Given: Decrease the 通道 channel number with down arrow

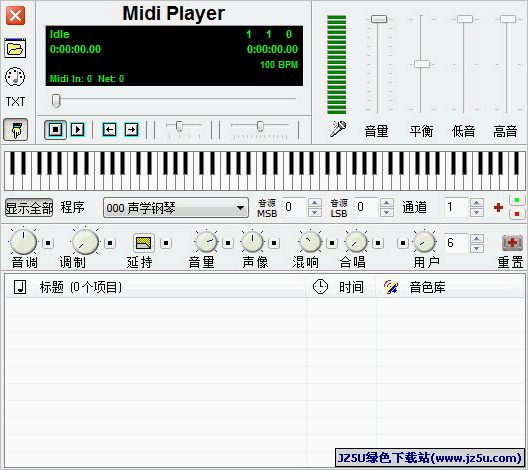Looking at the screenshot, I should pos(476,212).
